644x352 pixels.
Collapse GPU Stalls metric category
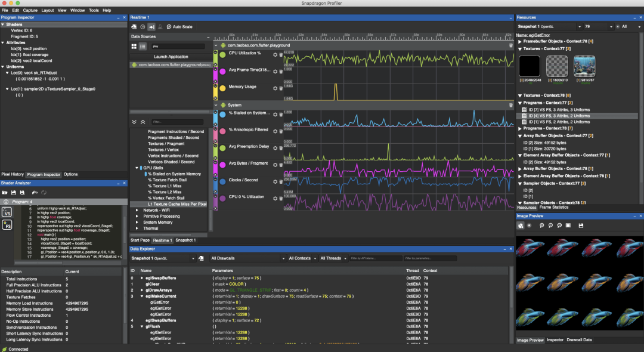pos(137,168)
